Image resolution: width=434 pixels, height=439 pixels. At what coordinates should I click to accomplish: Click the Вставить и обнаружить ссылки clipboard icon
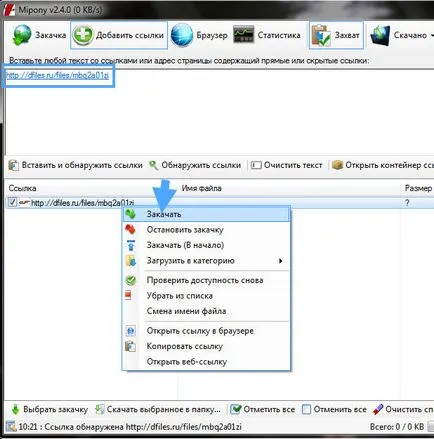(x=13, y=165)
